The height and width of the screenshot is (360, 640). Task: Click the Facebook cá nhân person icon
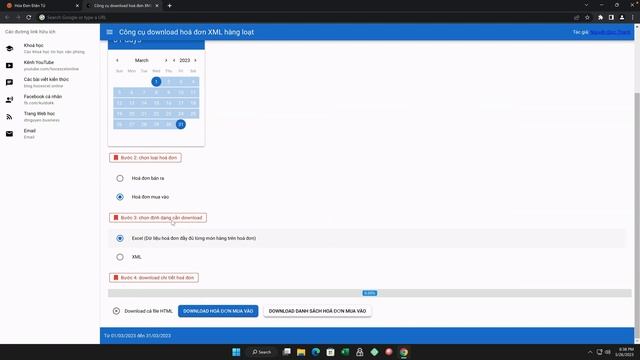click(x=9, y=100)
